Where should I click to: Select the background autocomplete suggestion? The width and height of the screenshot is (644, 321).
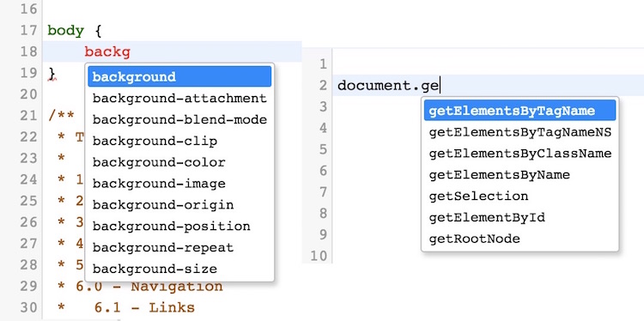click(x=179, y=76)
